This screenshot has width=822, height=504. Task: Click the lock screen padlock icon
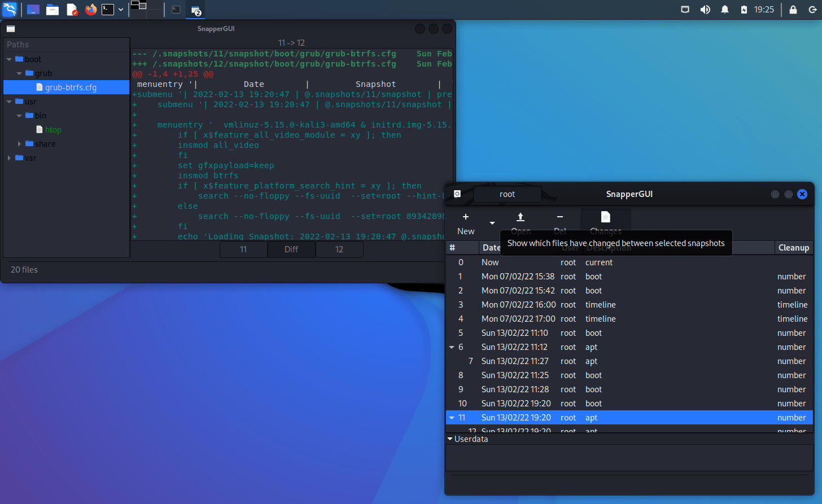[793, 10]
